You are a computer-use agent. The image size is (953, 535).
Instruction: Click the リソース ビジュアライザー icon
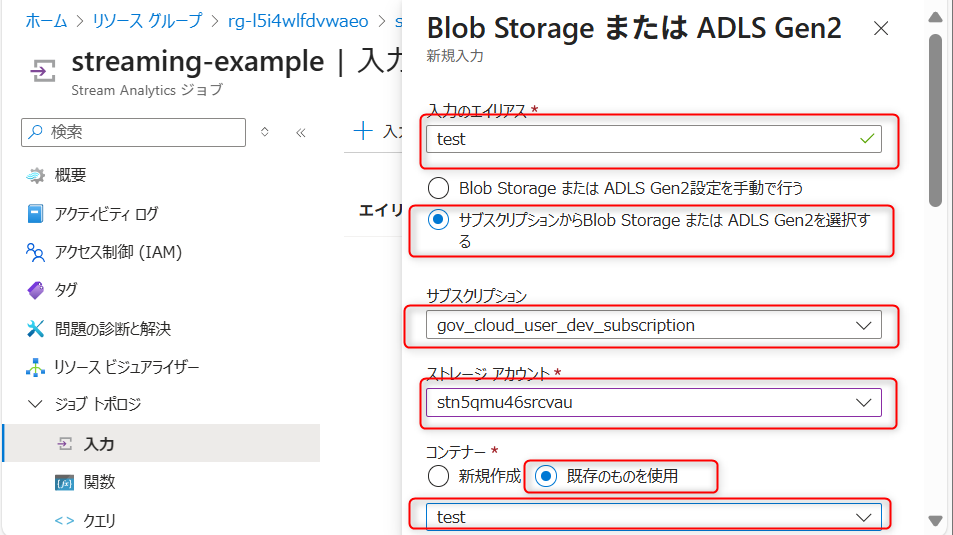(36, 367)
